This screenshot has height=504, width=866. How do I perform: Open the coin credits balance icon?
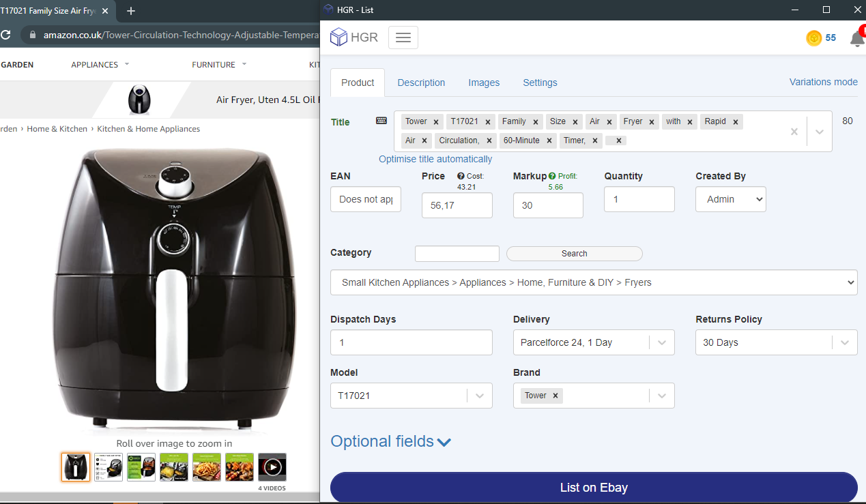pos(813,38)
